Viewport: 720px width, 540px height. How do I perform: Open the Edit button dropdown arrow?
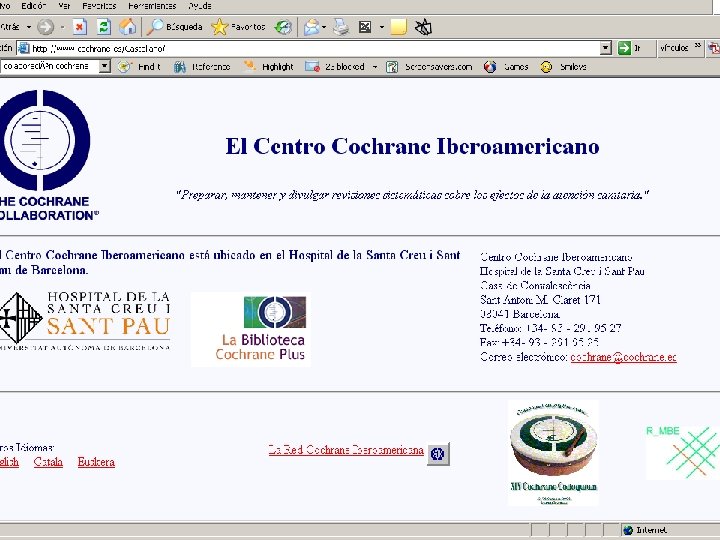(x=382, y=27)
